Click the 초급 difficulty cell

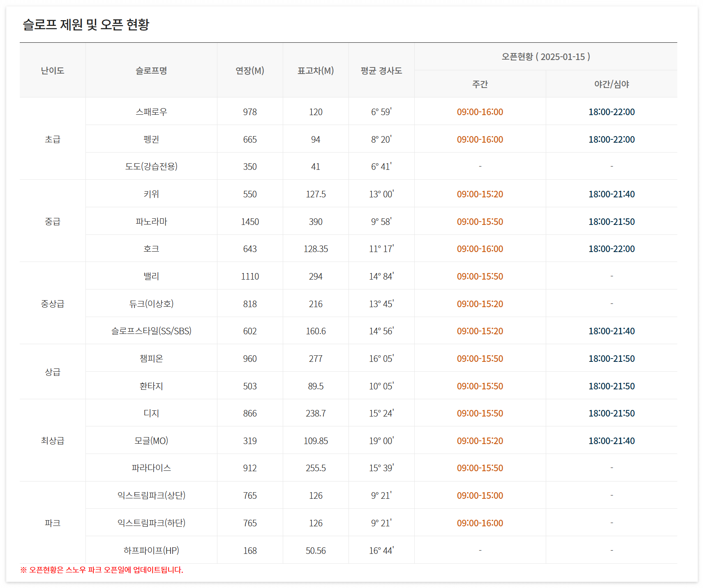(52, 139)
